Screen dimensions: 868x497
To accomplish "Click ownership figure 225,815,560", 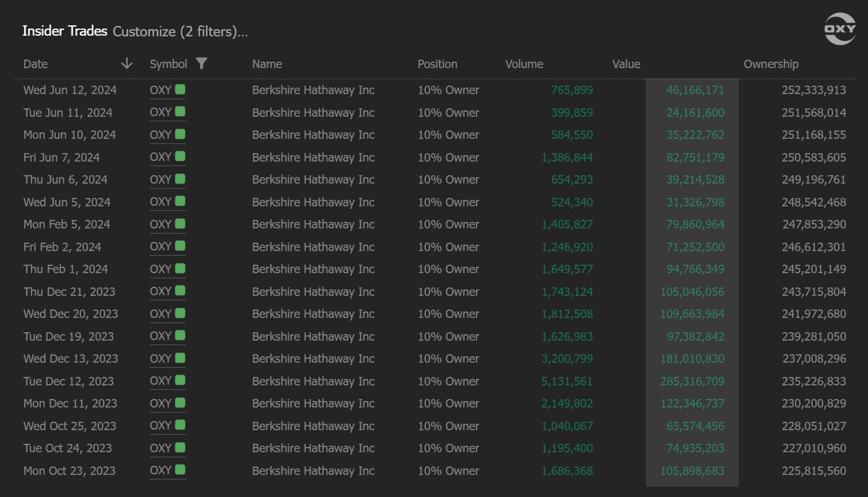I will [x=814, y=471].
